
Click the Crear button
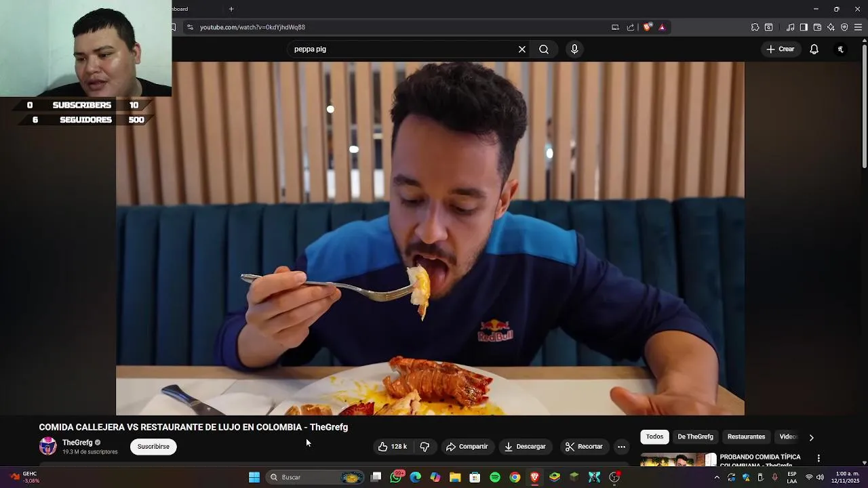click(780, 49)
